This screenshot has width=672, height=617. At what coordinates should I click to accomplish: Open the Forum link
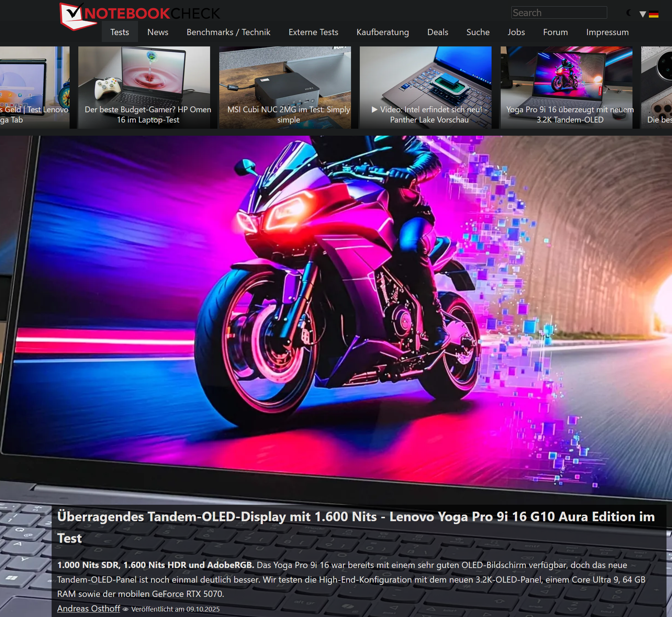click(555, 32)
